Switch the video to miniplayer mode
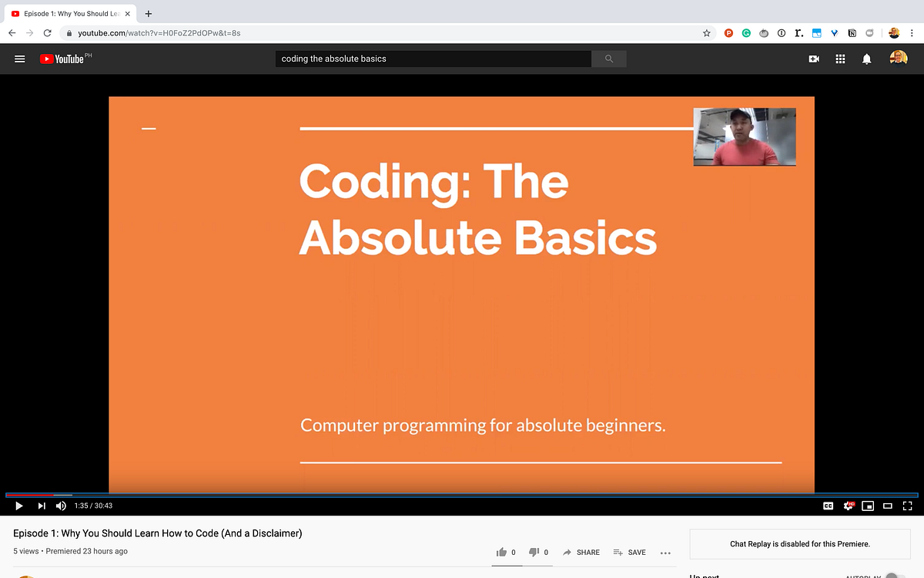This screenshot has width=924, height=578. click(x=868, y=506)
